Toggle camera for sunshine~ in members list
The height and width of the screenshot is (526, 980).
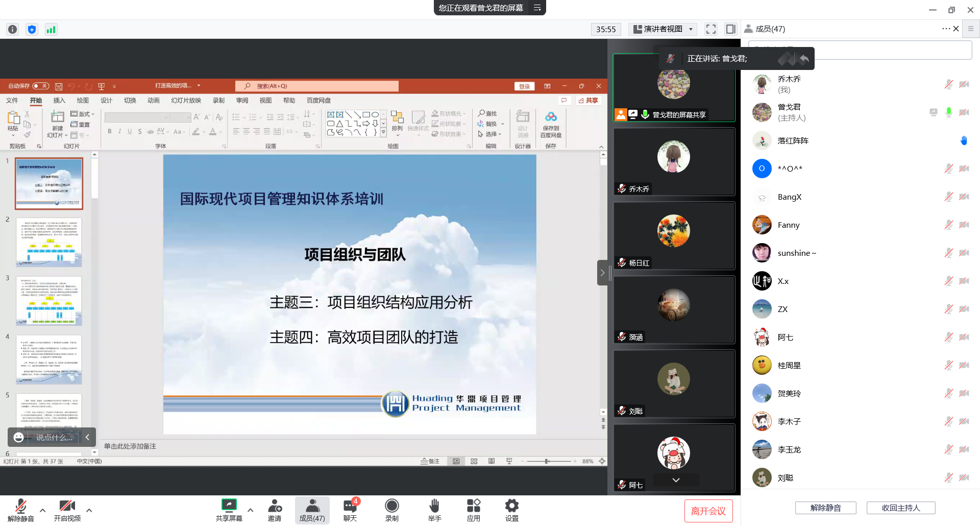point(964,253)
